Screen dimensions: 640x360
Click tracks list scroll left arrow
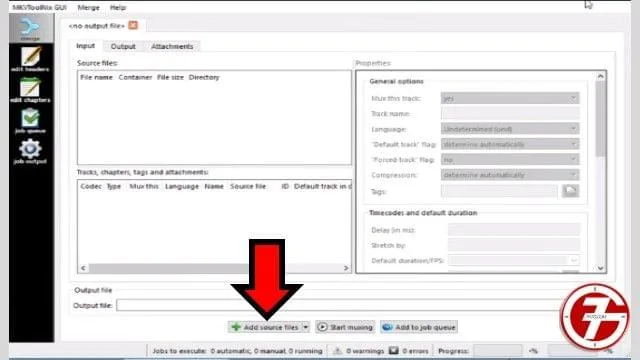pyautogui.click(x=83, y=268)
